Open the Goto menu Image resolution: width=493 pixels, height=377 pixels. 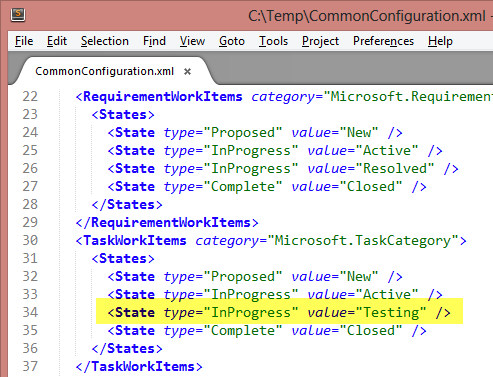pyautogui.click(x=232, y=41)
